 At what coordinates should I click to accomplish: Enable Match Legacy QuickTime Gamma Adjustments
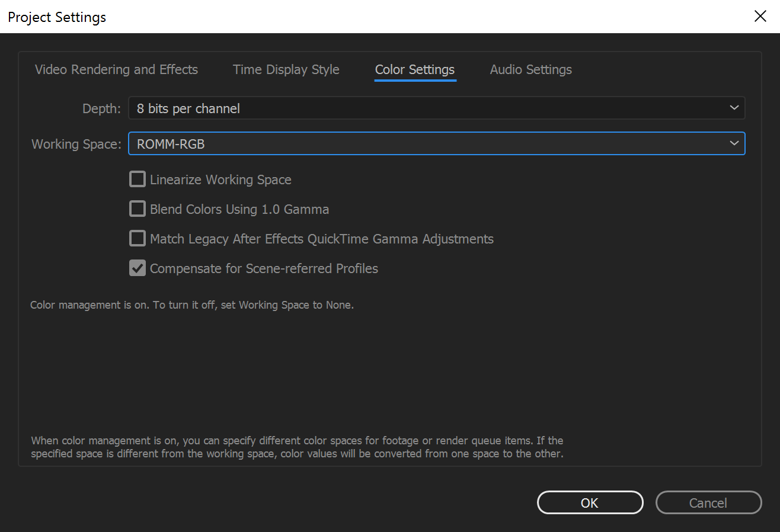[137, 238]
